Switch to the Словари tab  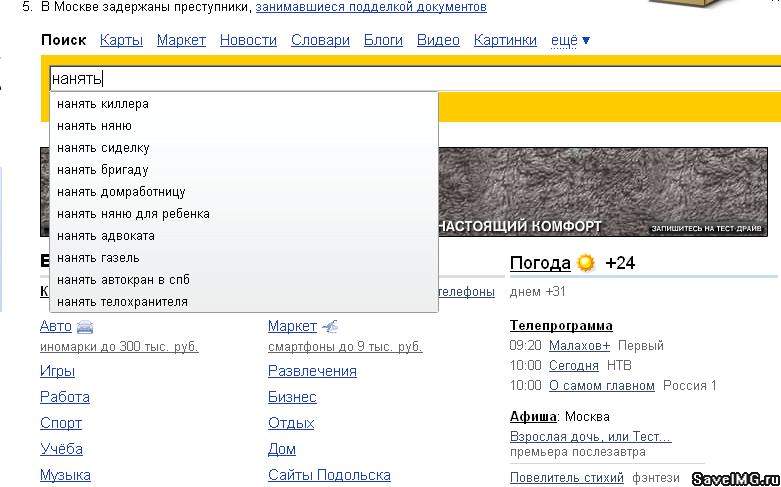click(320, 40)
